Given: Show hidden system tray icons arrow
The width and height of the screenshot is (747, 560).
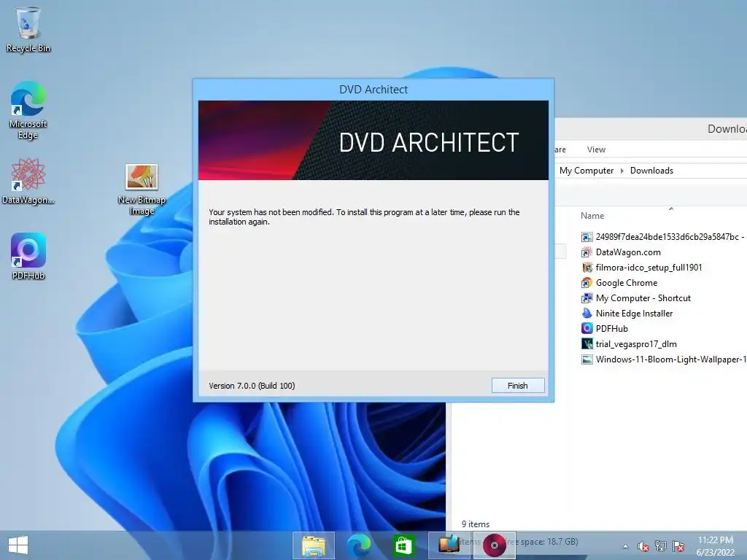Looking at the screenshot, I should coord(625,546).
